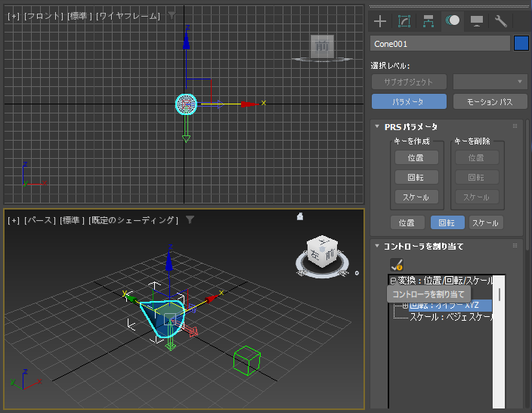
Task: Open the sub-object selection level dropdown
Action: [490, 82]
